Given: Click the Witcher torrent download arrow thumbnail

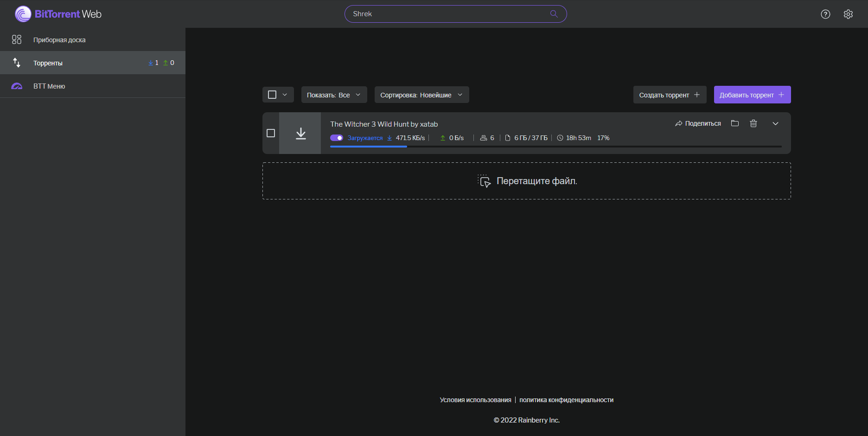Looking at the screenshot, I should coord(300,133).
